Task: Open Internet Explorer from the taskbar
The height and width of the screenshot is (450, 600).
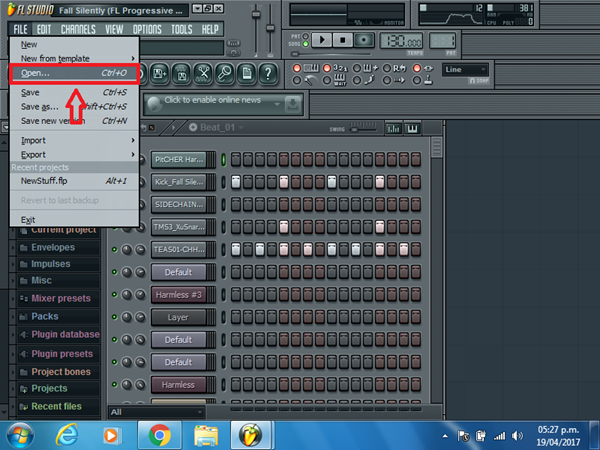Action: click(x=67, y=435)
